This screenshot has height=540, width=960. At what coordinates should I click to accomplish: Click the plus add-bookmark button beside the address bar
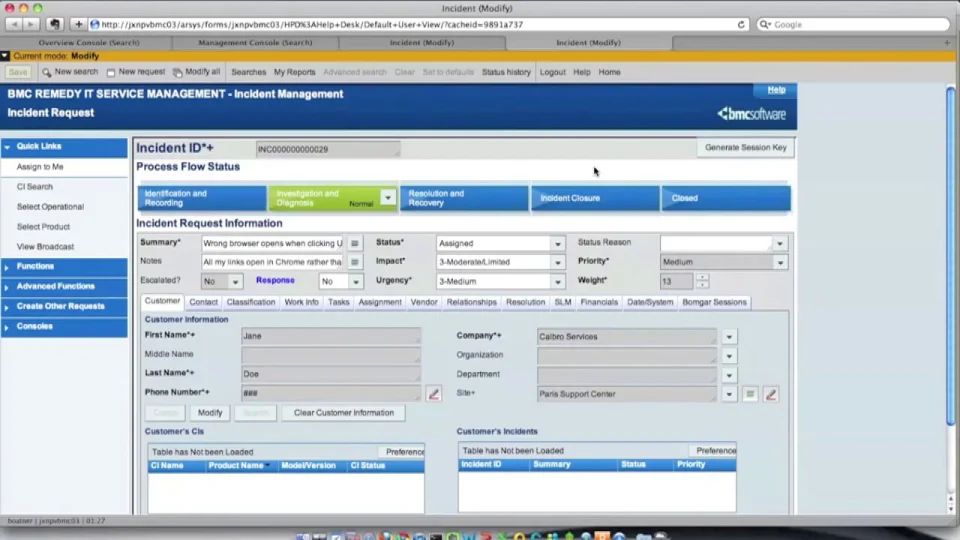[78, 24]
